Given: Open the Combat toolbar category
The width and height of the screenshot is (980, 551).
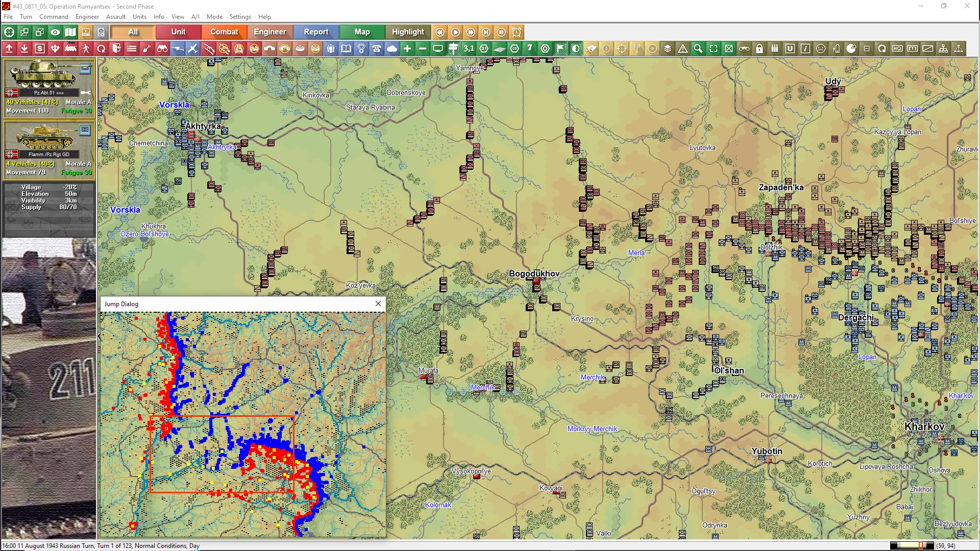Looking at the screenshot, I should (x=224, y=32).
